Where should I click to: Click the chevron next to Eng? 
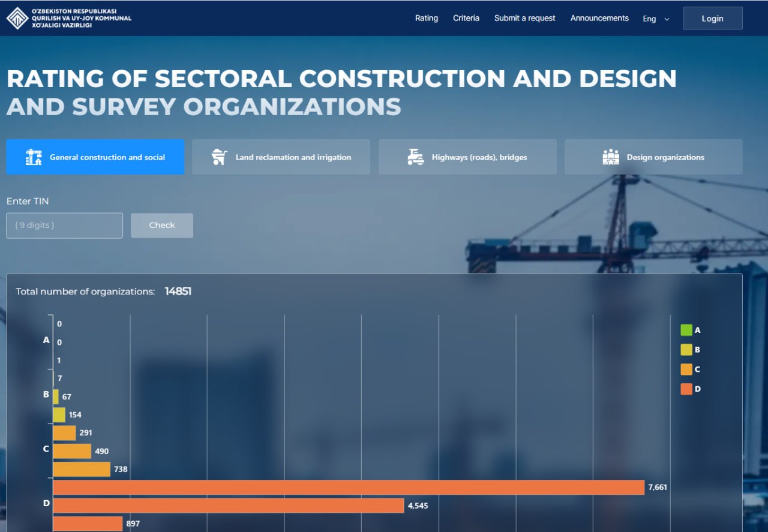(667, 19)
